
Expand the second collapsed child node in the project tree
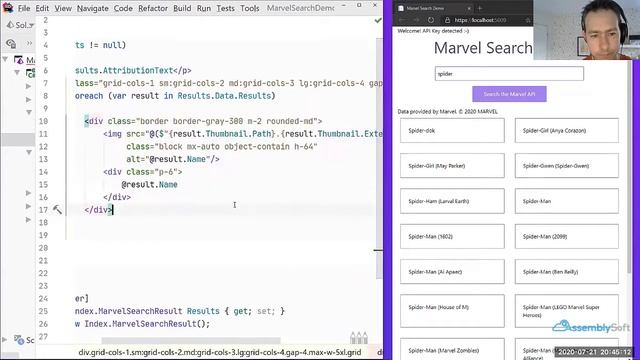click(28, 99)
